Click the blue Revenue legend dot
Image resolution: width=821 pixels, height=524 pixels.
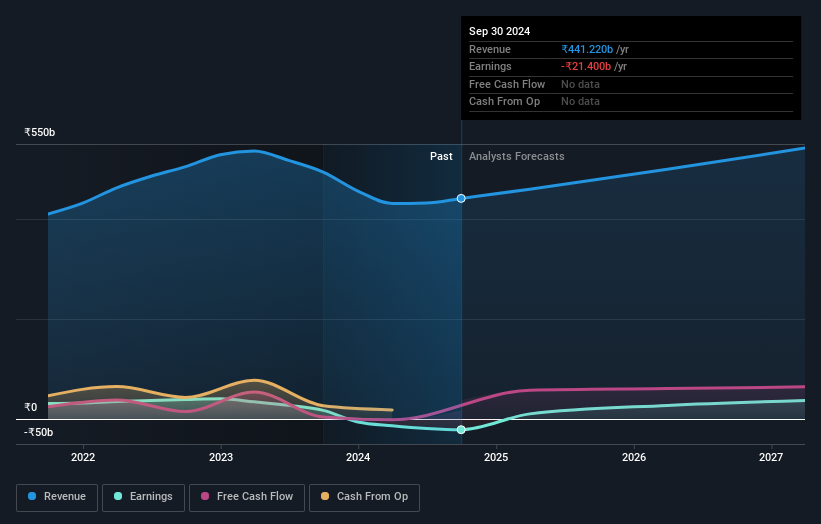[x=32, y=496]
